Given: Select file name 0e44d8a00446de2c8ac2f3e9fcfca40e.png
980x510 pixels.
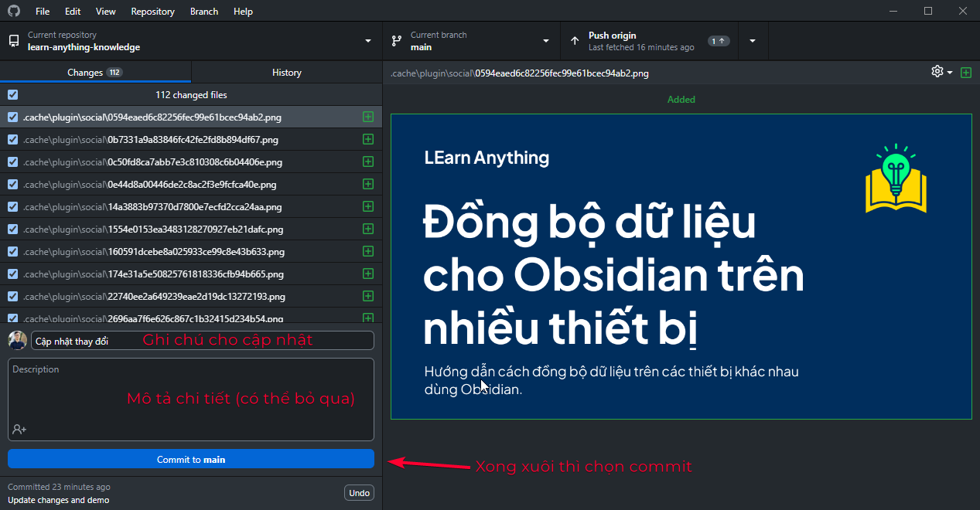Looking at the screenshot, I should point(192,185).
